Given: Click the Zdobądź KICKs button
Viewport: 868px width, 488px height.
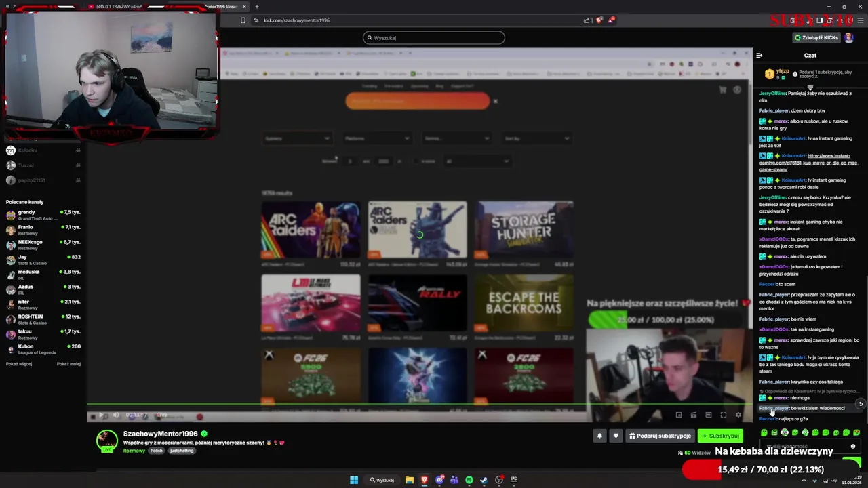Looking at the screenshot, I should tap(816, 37).
